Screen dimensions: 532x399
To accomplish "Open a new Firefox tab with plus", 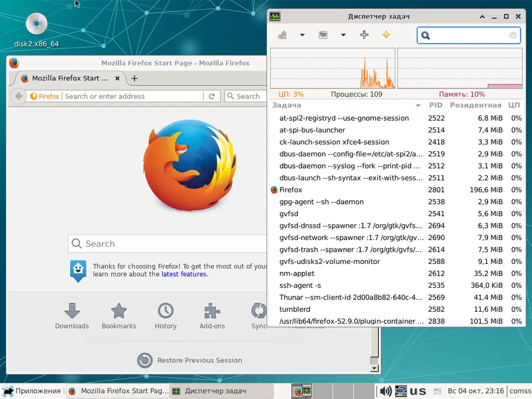I will tap(135, 78).
